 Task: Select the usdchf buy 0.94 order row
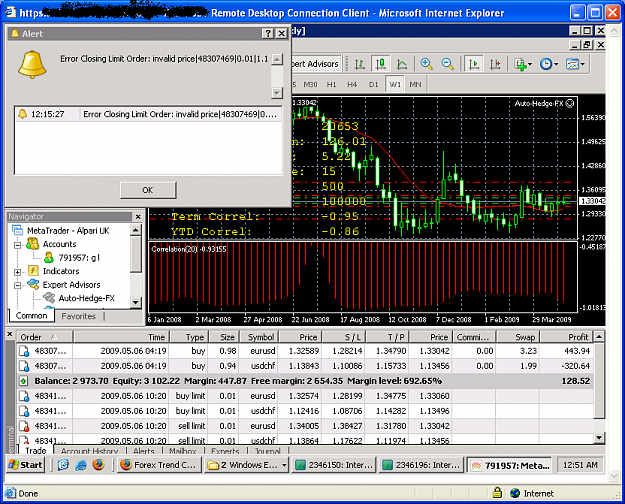coord(305,366)
